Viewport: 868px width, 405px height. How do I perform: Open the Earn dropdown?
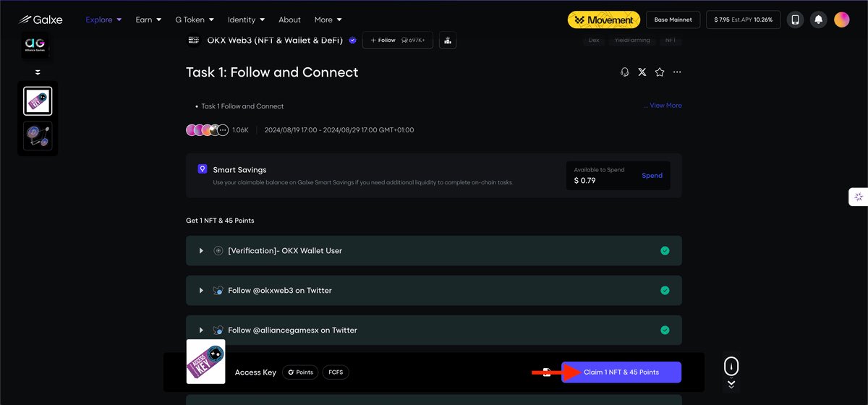point(148,20)
